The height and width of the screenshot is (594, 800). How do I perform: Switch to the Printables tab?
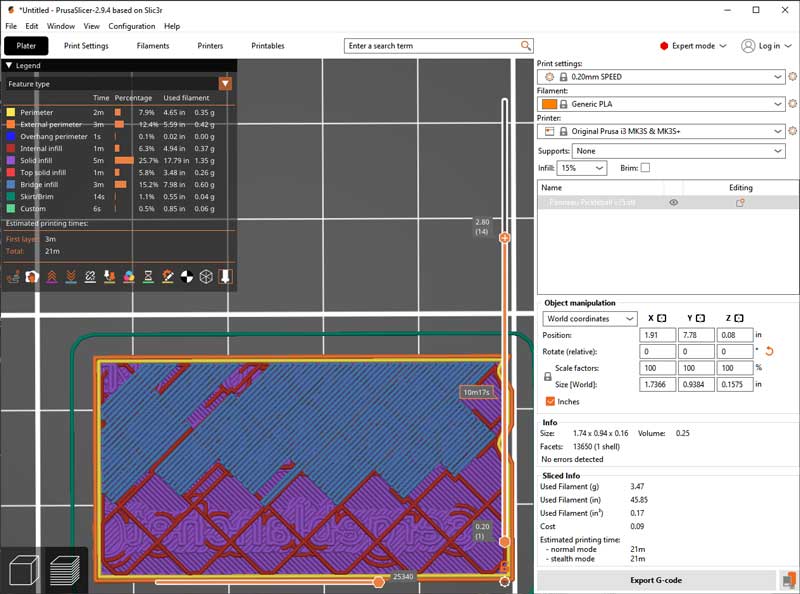tap(268, 46)
